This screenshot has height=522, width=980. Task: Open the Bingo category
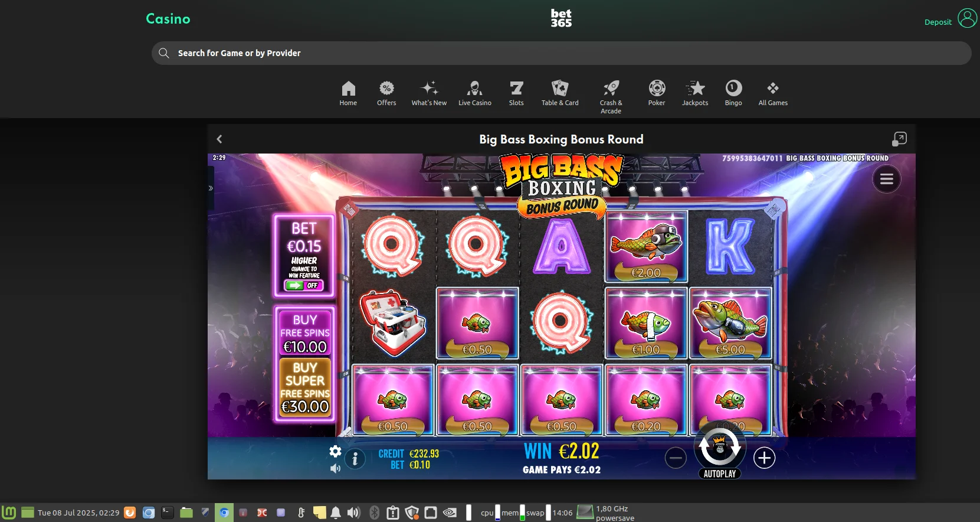pyautogui.click(x=733, y=93)
